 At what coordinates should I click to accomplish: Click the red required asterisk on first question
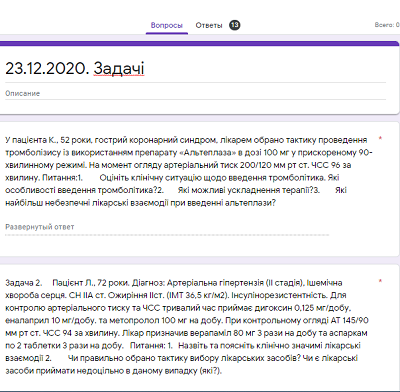click(380, 138)
